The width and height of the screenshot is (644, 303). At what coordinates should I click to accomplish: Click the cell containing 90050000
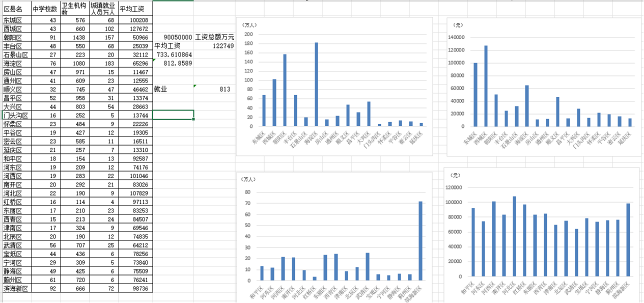coord(173,38)
